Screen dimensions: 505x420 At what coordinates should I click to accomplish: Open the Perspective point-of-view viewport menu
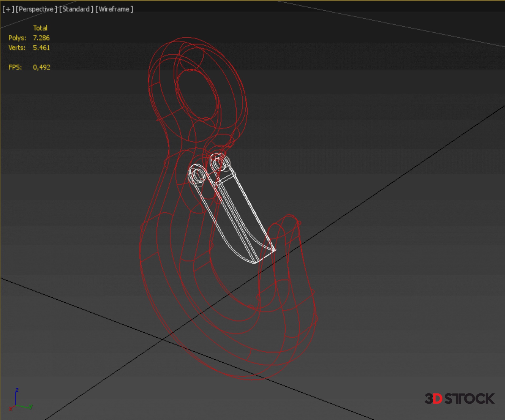[36, 9]
